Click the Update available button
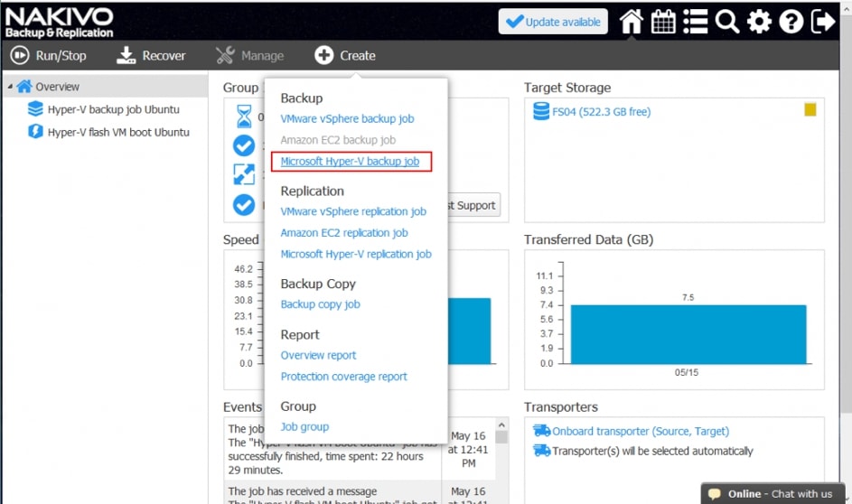The height and width of the screenshot is (504, 852). coord(553,22)
